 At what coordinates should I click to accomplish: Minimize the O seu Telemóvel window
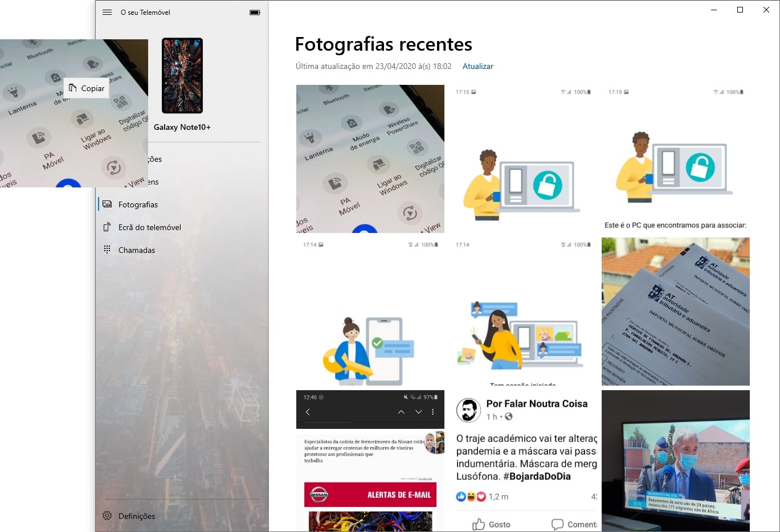coord(714,10)
